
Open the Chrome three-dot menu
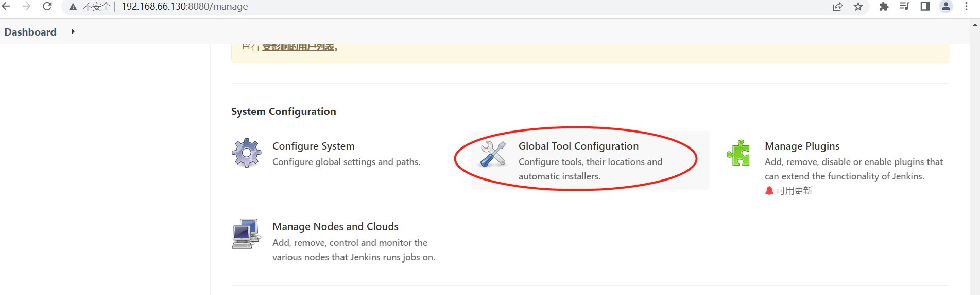[966, 7]
